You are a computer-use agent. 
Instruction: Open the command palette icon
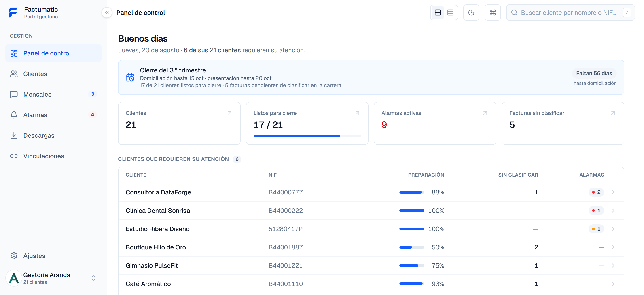tap(493, 13)
